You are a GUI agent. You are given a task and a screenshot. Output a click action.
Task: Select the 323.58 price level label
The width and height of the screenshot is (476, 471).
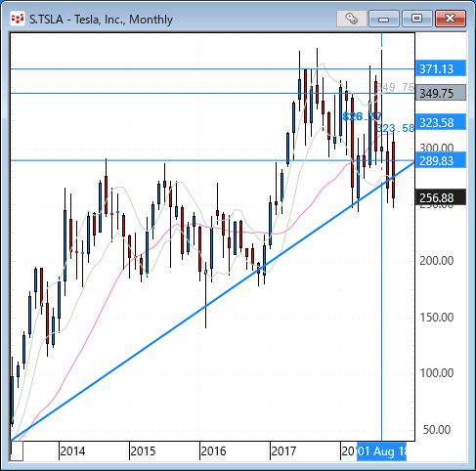441,122
